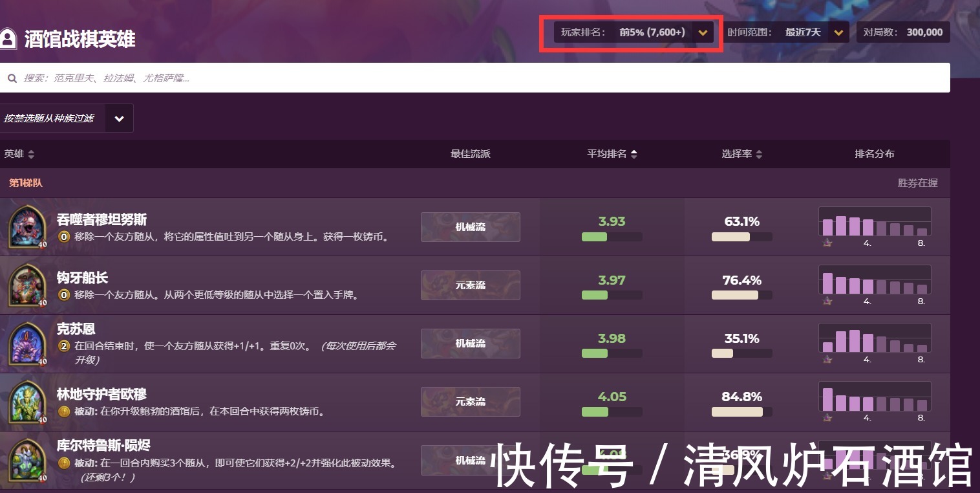This screenshot has width=980, height=493.
Task: Click 3.93 average rank bar
Action: [612, 237]
